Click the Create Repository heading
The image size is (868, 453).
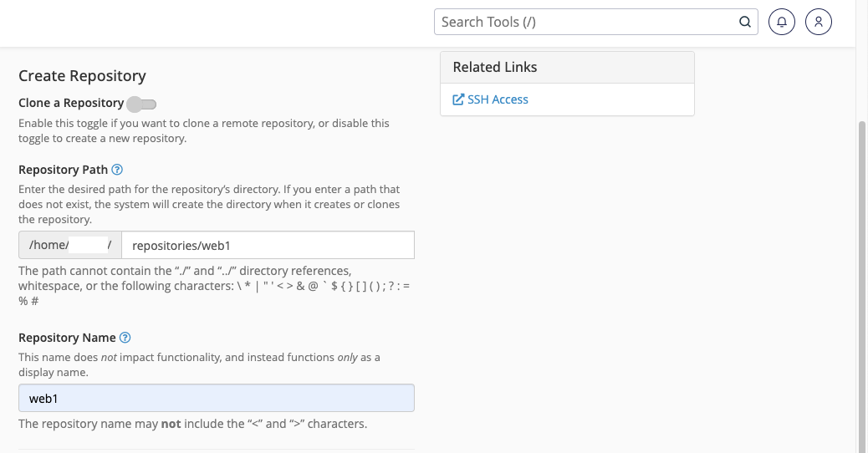82,76
